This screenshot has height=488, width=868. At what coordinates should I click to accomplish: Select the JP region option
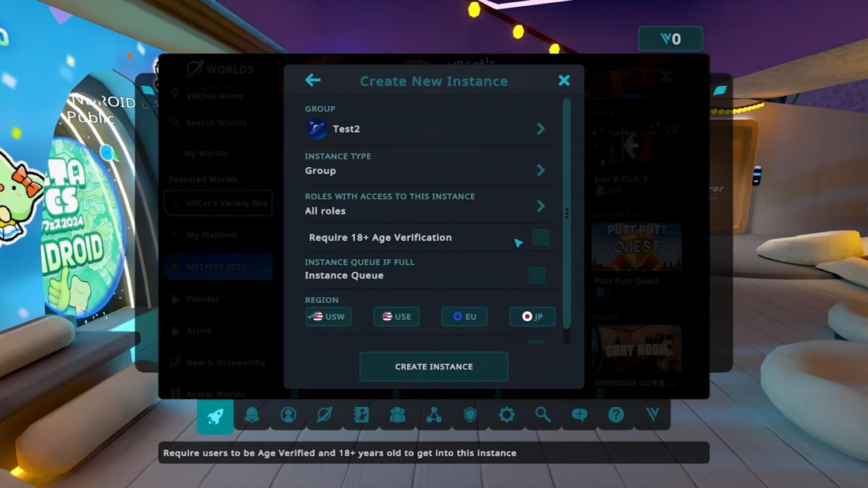532,316
